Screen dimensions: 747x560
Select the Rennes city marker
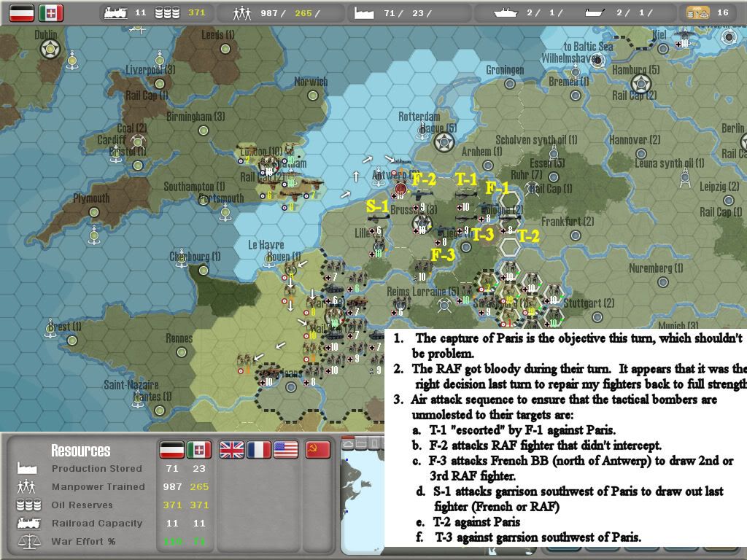(182, 352)
